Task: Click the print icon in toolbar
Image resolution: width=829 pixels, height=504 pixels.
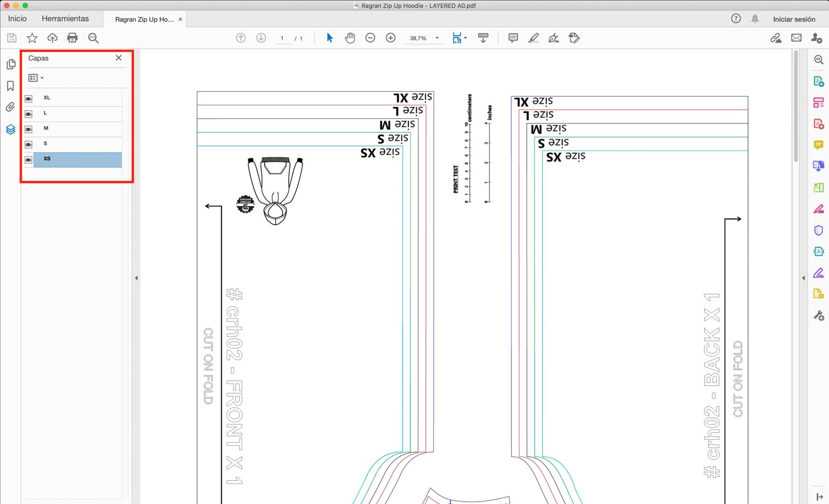Action: point(72,38)
